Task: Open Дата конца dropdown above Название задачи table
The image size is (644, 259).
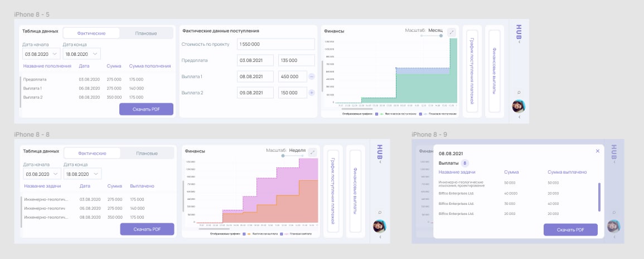Action: (x=82, y=174)
